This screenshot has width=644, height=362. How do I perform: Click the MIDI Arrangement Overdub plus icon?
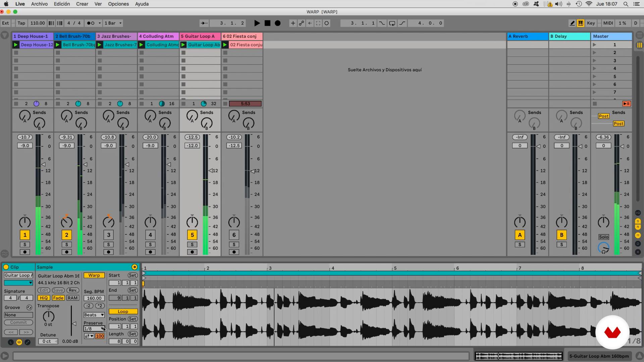click(293, 23)
